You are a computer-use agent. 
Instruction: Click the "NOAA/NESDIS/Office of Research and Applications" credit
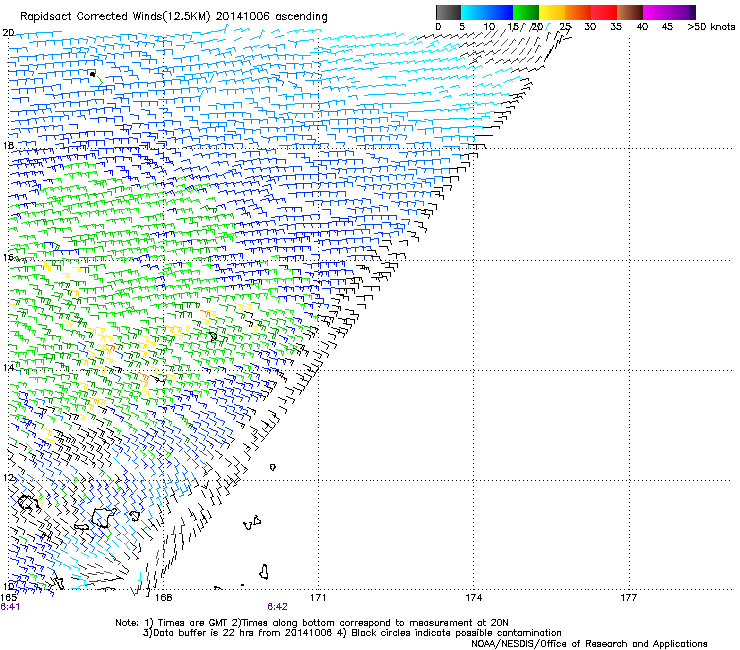(589, 643)
